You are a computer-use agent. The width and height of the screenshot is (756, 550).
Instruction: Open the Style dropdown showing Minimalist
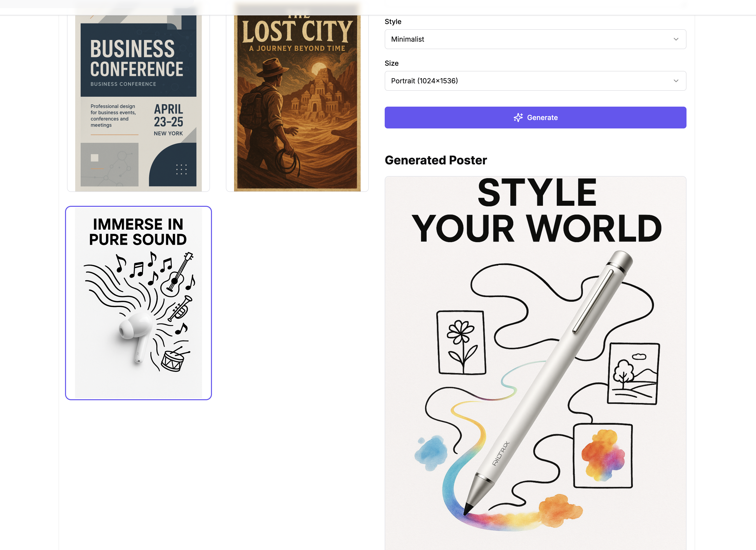pos(535,39)
